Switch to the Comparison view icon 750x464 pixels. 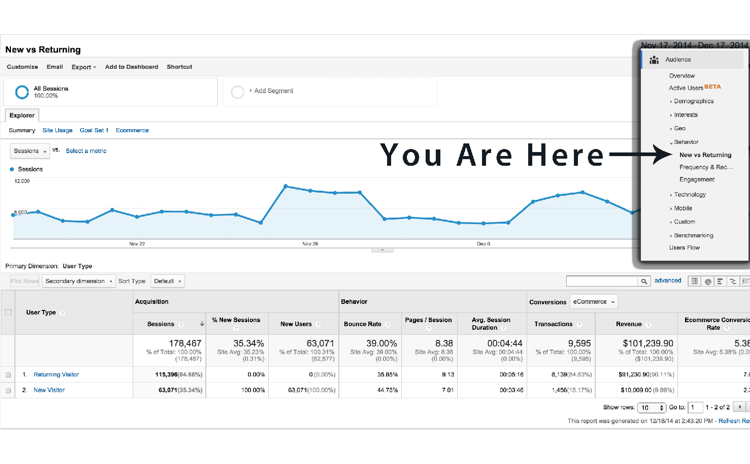pyautogui.click(x=732, y=281)
